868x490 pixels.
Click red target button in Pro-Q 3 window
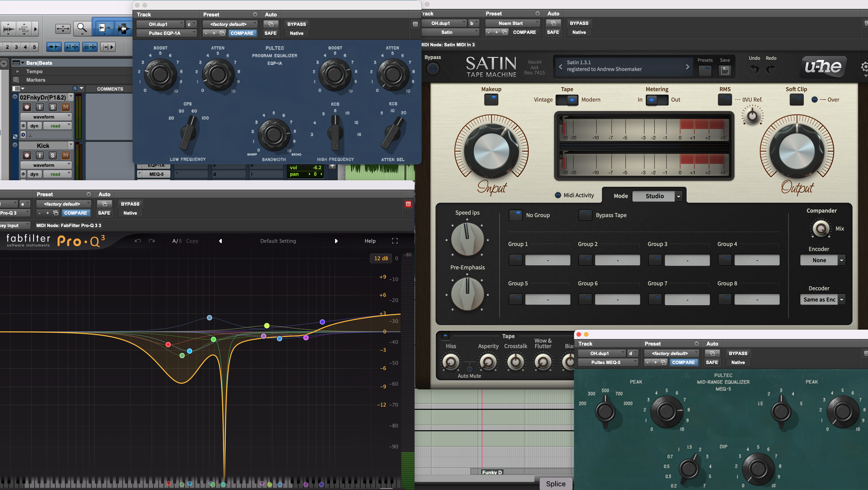(x=408, y=204)
